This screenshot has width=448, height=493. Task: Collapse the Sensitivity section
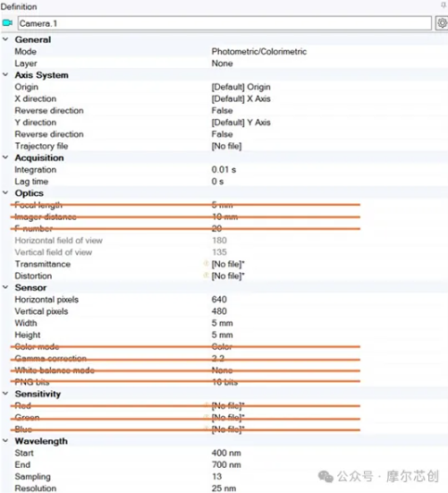pyautogui.click(x=5, y=394)
